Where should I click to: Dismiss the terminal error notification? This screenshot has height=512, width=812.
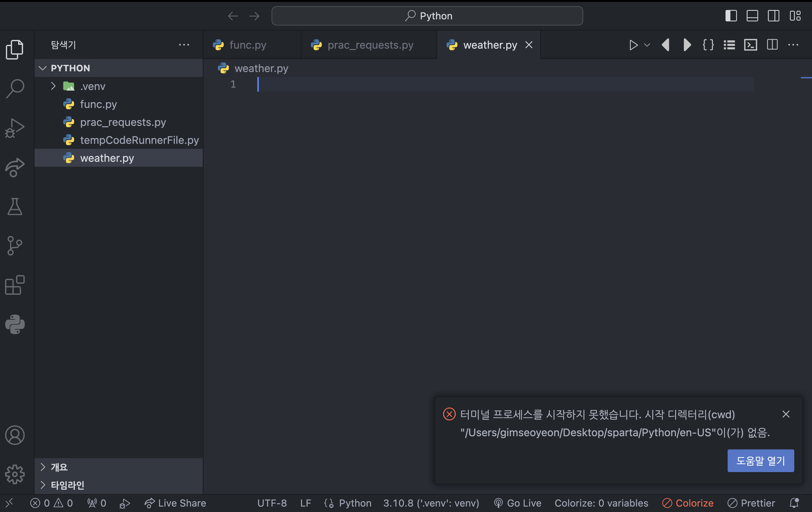(786, 414)
